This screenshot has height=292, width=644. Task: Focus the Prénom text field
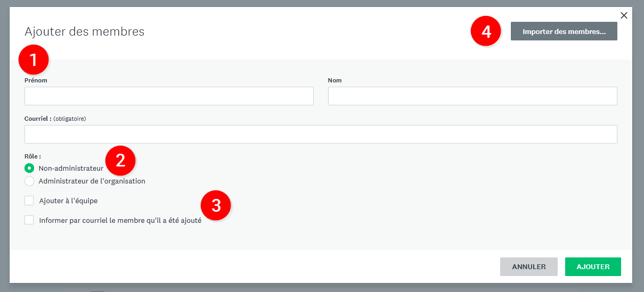pos(169,96)
